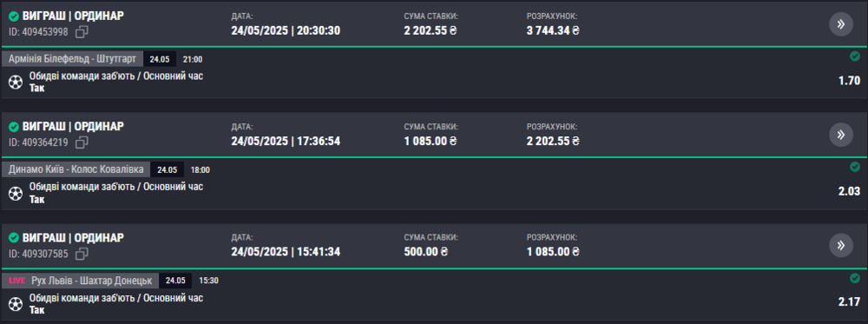The height and width of the screenshot is (324, 868).
Task: Copy bet ID 409364219
Action: point(82,143)
